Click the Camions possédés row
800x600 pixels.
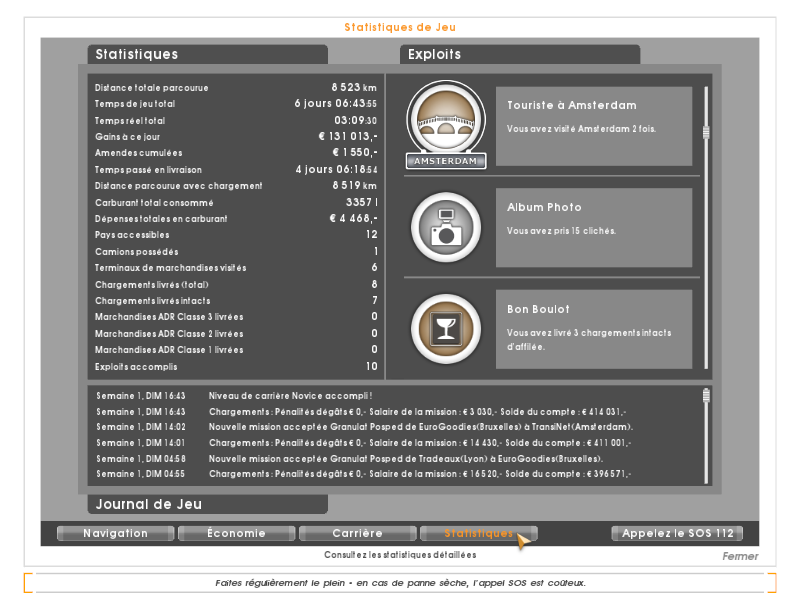point(236,252)
